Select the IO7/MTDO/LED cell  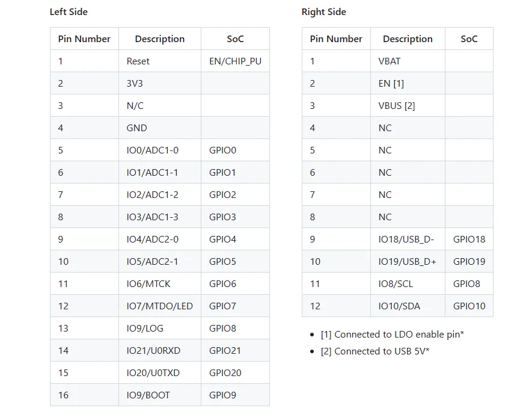pos(159,306)
